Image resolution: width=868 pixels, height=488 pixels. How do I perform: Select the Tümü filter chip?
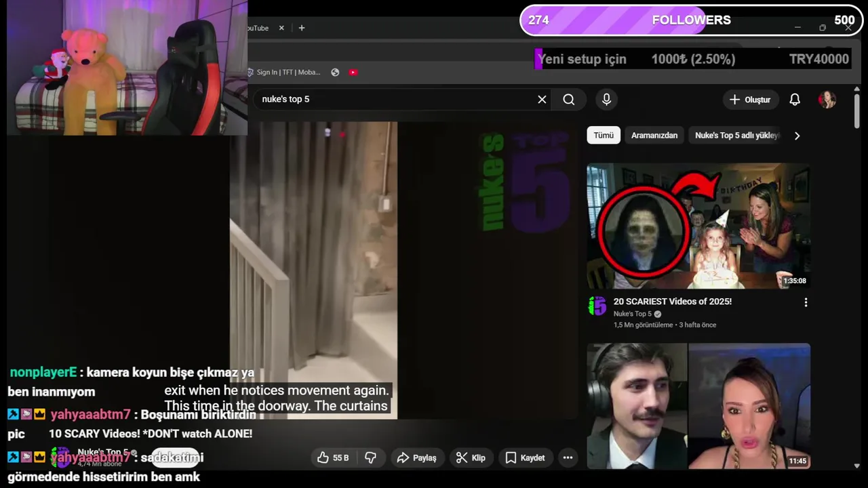(604, 136)
